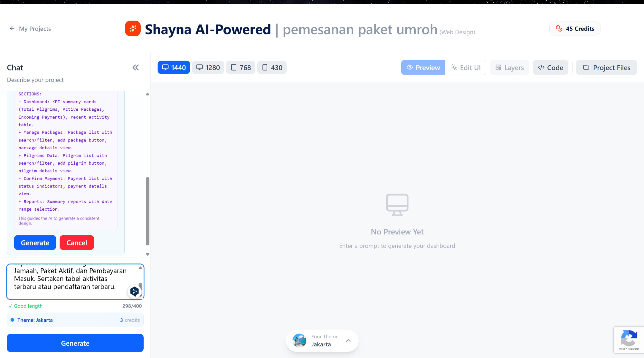The image size is (644, 358).
Task: Open Project Files
Action: coord(606,67)
